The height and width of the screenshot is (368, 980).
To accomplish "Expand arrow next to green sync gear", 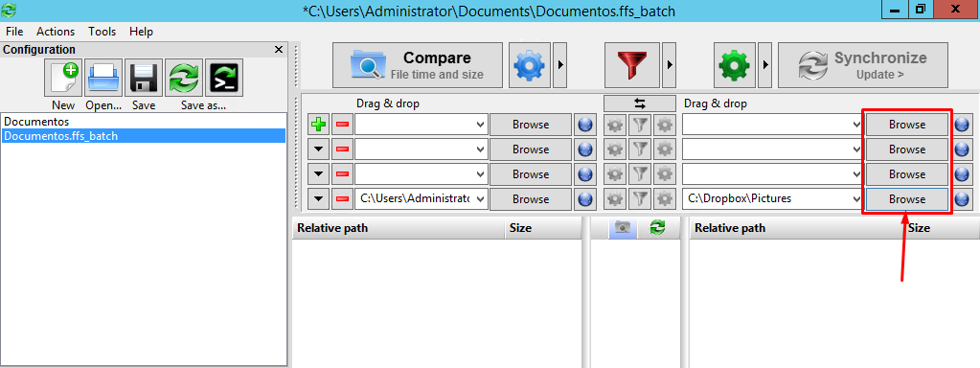I will pos(765,65).
